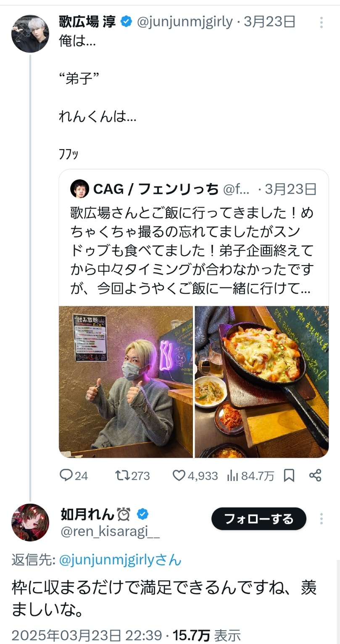This screenshot has width=340, height=644.
Task: Open @junjunmjgirly handle in the tweet header
Action: pos(185,21)
